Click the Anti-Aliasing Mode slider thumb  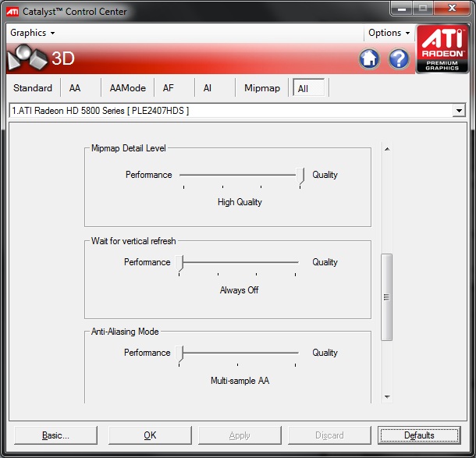179,353
